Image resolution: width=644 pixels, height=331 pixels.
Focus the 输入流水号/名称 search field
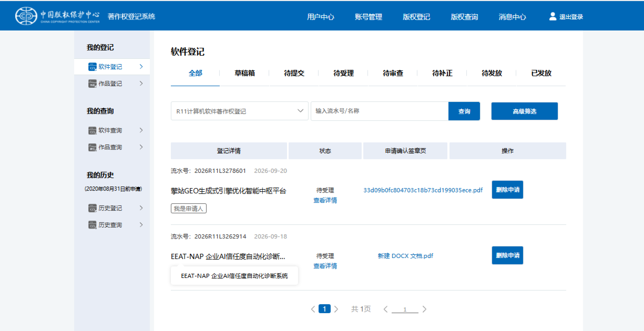click(380, 111)
